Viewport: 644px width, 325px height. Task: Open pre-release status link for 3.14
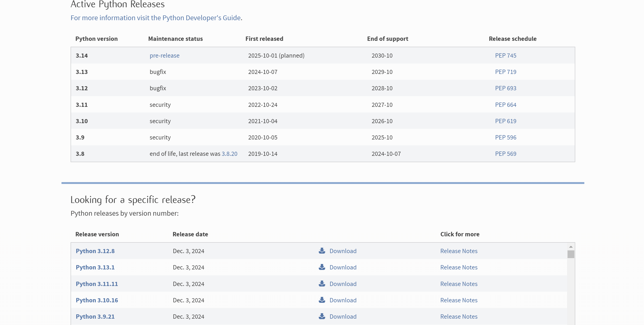(165, 56)
